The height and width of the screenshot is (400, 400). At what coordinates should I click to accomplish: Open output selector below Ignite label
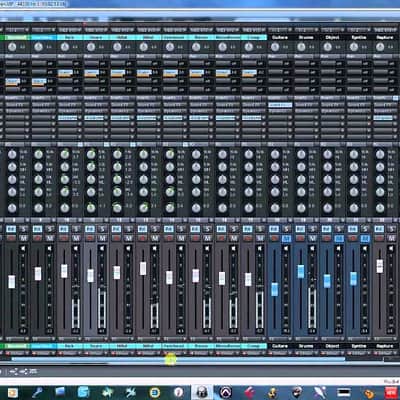click(359, 353)
